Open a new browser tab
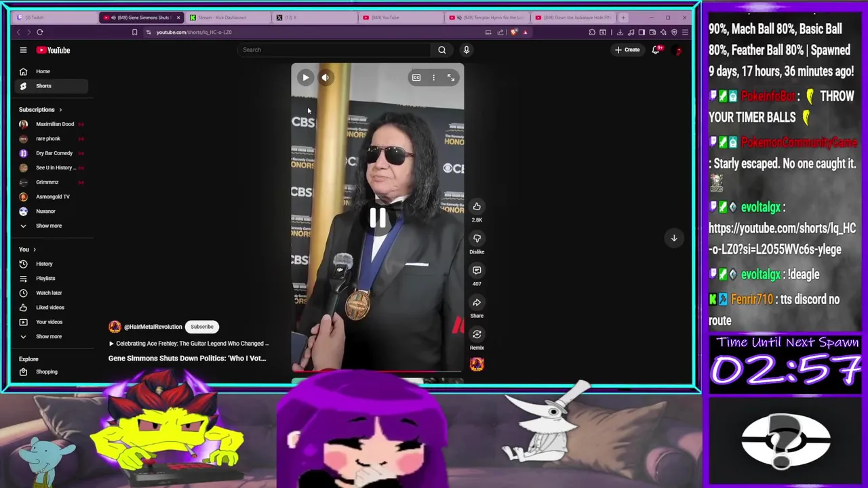 623,18
